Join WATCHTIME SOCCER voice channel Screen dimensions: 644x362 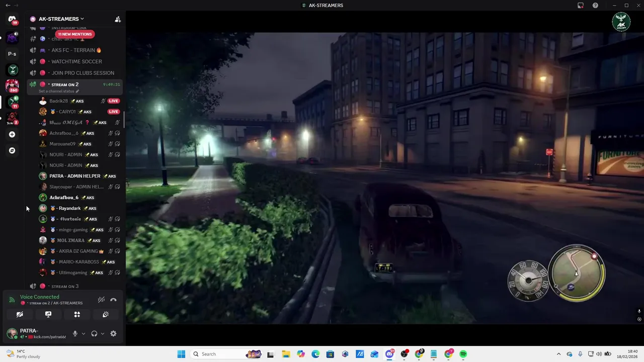tap(74, 61)
